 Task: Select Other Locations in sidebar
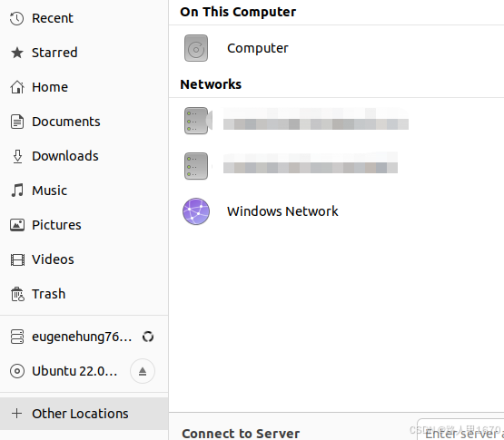click(84, 414)
